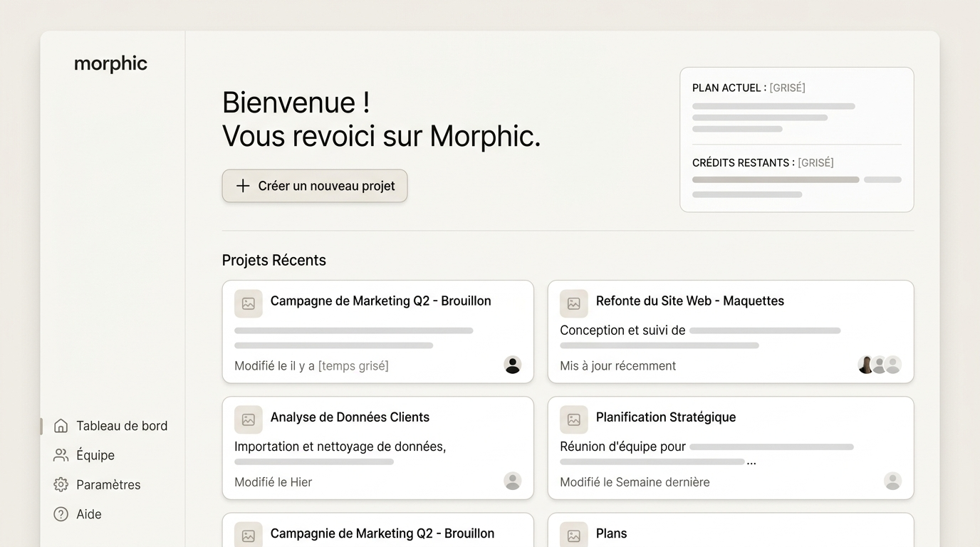The image size is (980, 547).
Task: Open the Planification Stratégique project
Action: [x=731, y=448]
